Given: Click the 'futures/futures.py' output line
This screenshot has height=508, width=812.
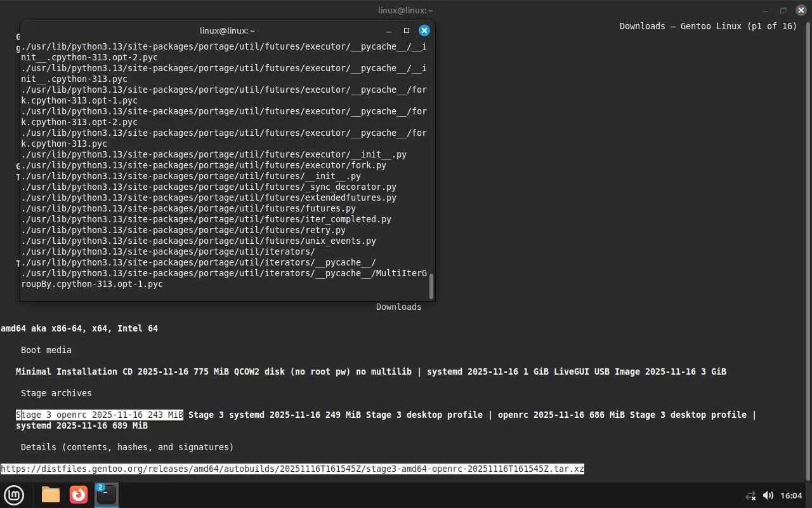Looking at the screenshot, I should coord(188,208).
